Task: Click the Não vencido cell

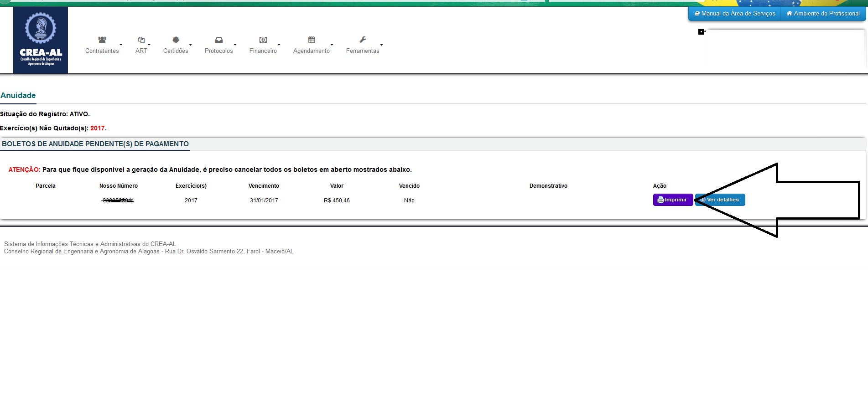Action: point(409,200)
